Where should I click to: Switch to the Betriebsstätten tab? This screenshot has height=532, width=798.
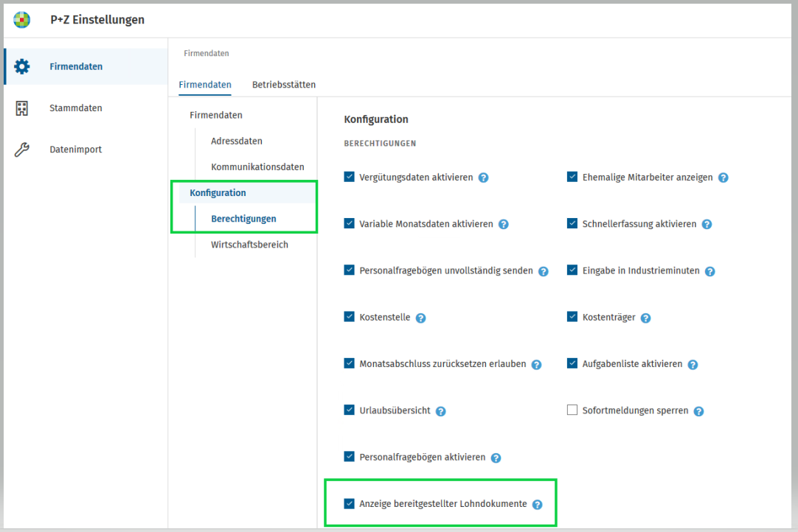pyautogui.click(x=284, y=85)
